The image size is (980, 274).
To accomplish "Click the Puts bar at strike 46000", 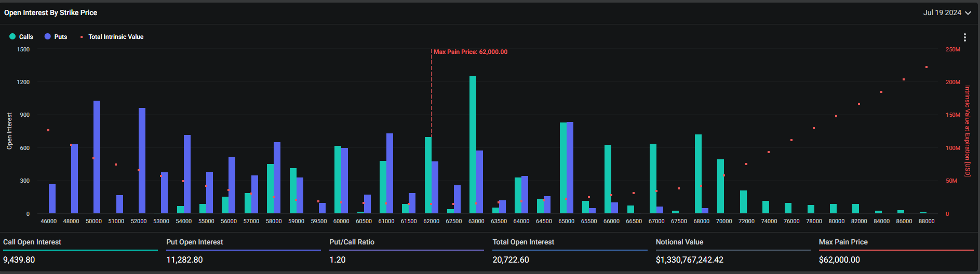I will pyautogui.click(x=52, y=199).
